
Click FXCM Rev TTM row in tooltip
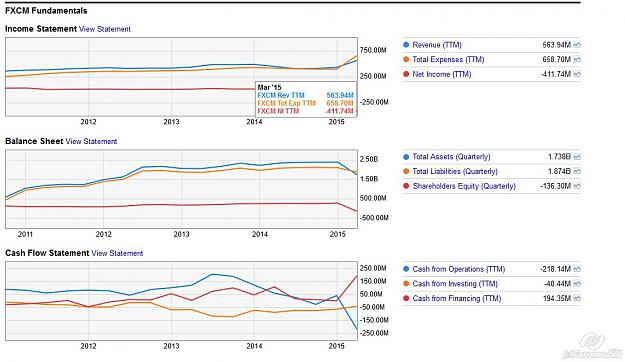click(x=305, y=95)
